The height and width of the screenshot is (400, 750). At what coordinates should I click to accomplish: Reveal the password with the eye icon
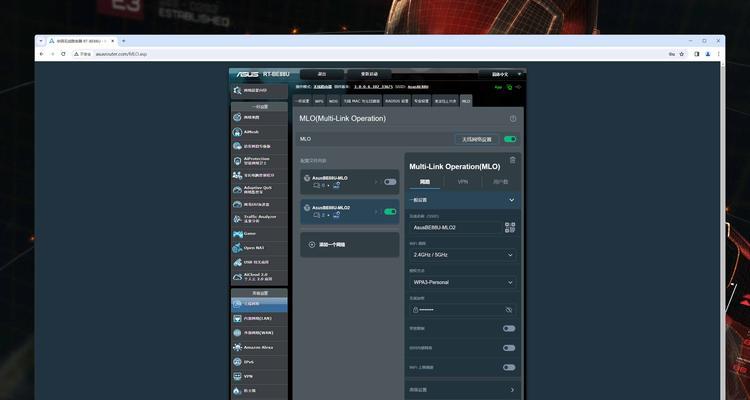509,310
